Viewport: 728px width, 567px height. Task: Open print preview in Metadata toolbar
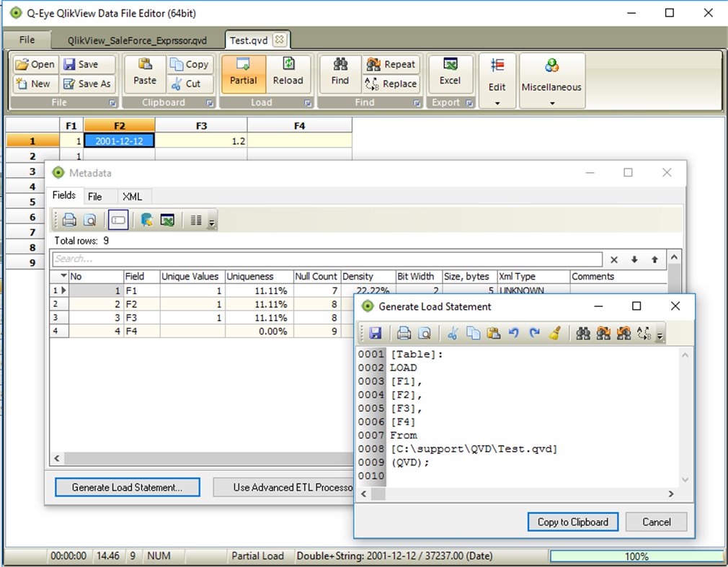point(89,220)
